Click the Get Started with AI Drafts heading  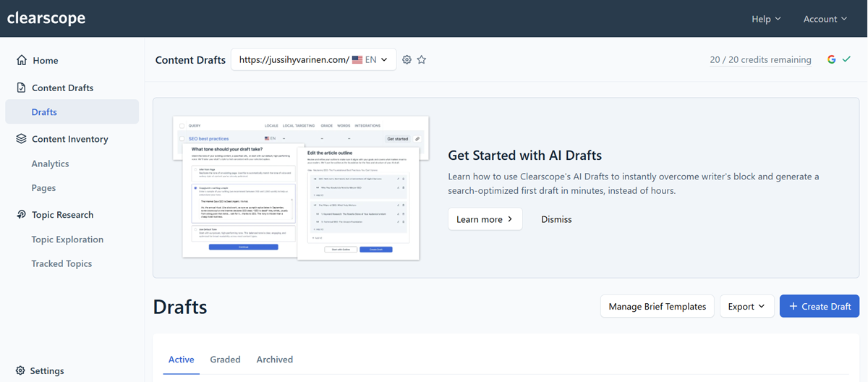[x=525, y=155]
